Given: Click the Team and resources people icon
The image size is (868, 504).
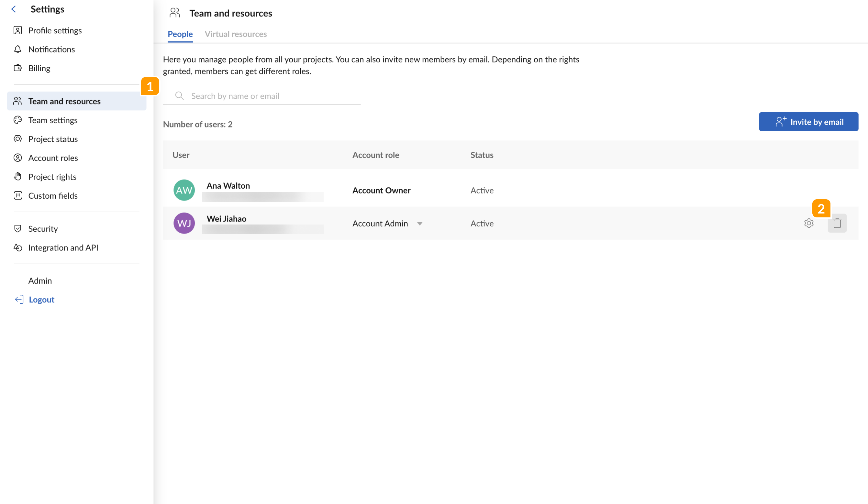Looking at the screenshot, I should (18, 101).
